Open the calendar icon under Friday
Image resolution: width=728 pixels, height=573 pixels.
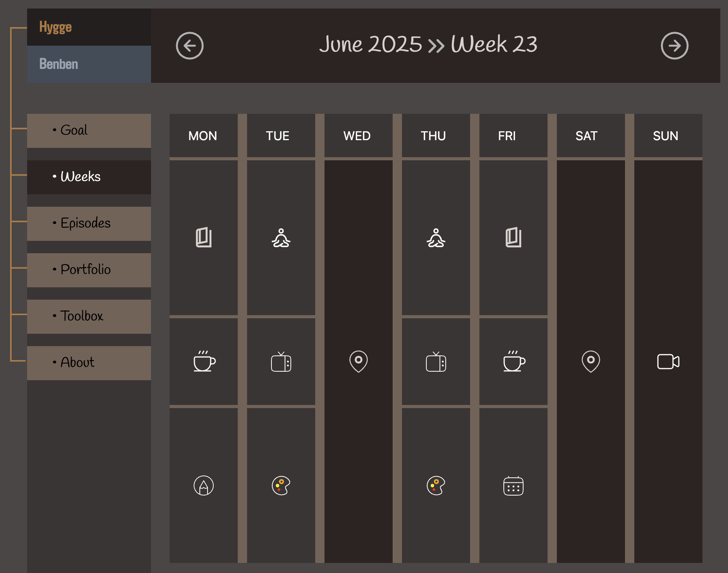point(513,486)
